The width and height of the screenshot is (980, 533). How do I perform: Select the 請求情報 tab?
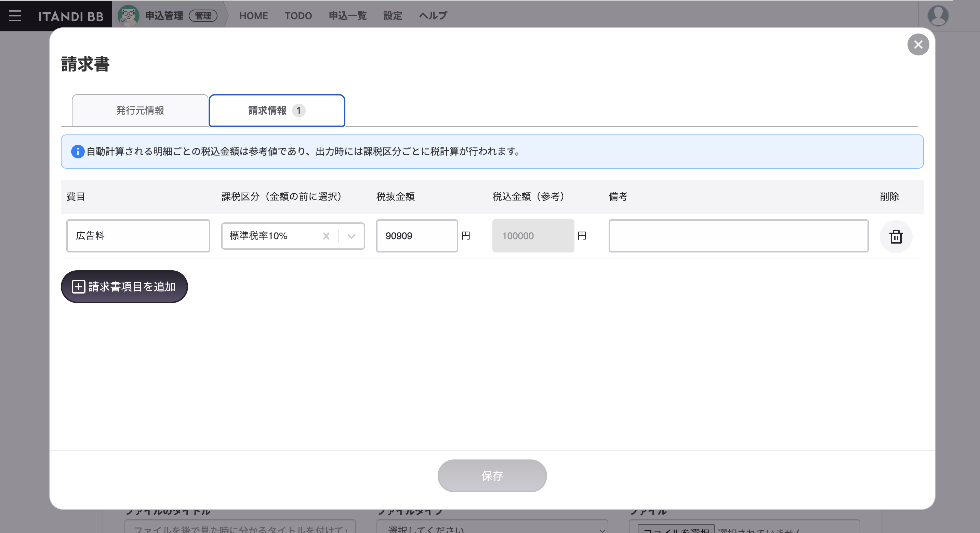[277, 110]
